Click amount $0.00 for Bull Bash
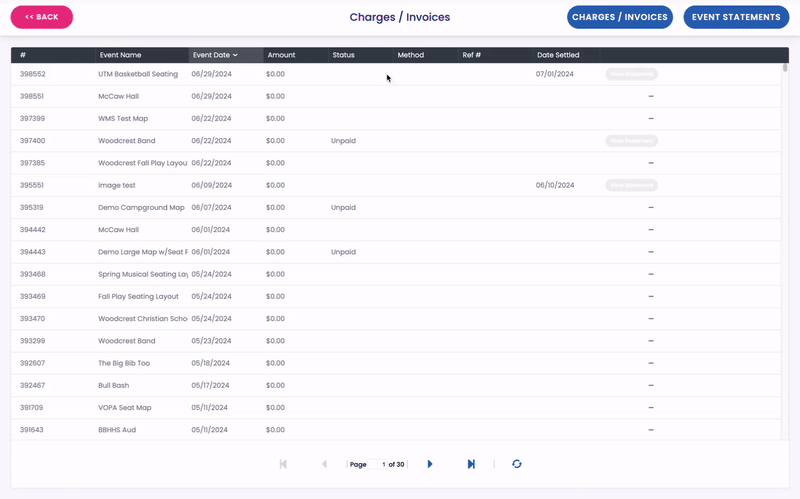 pos(275,385)
